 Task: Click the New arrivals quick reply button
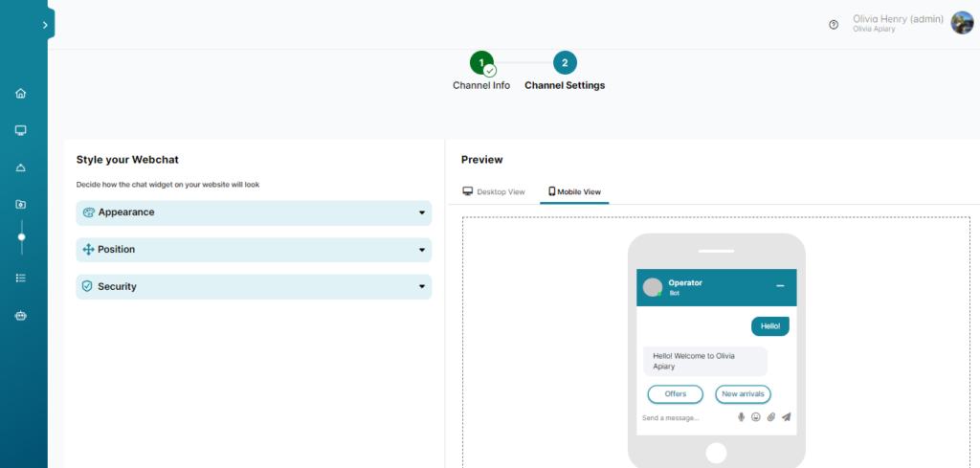(x=743, y=394)
